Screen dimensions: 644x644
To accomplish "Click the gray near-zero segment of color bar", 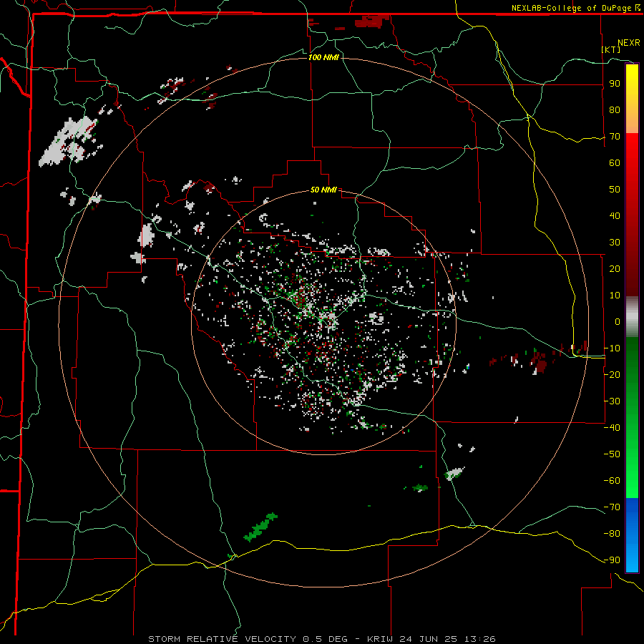I will click(x=632, y=317).
